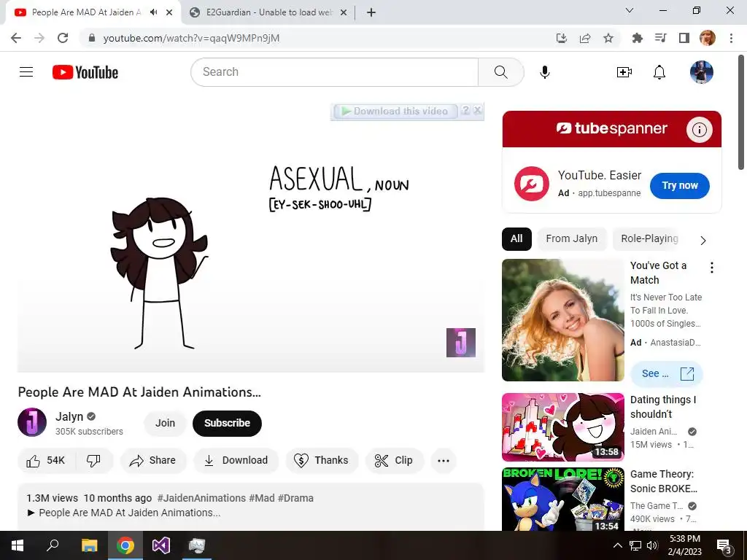Open Chrome three-dot menu

tap(731, 38)
